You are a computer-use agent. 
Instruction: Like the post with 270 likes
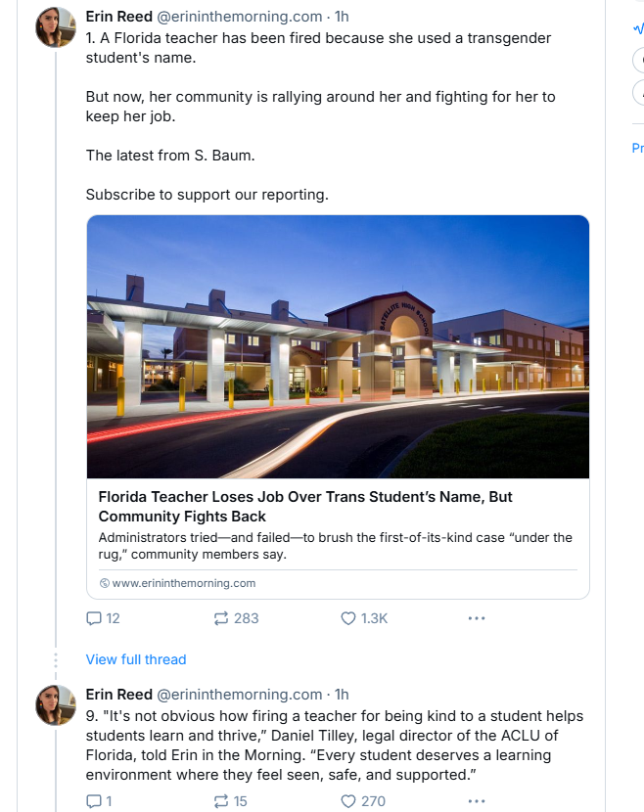(348, 801)
